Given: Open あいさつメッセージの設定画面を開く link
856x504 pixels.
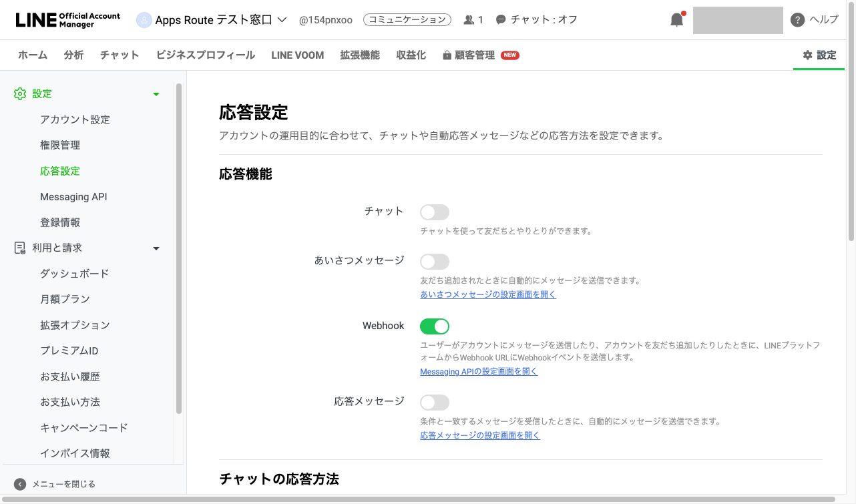Looking at the screenshot, I should tap(488, 294).
